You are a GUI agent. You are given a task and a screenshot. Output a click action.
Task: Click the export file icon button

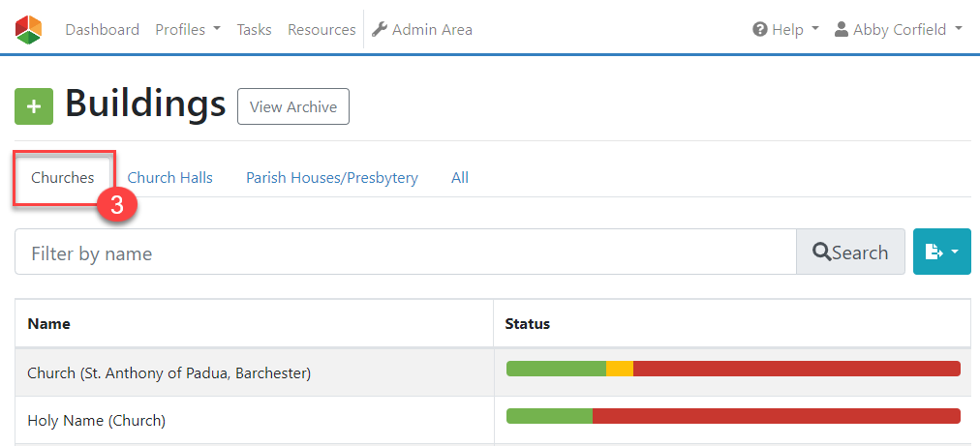(942, 252)
